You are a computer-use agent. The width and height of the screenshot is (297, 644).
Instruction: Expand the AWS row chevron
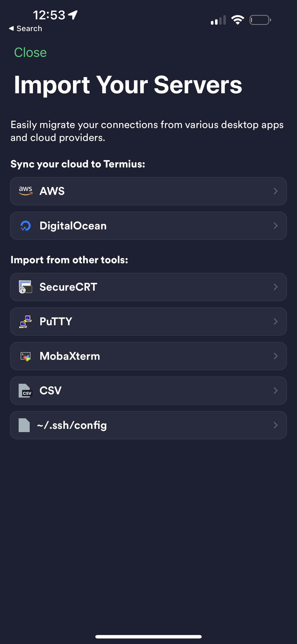click(276, 191)
